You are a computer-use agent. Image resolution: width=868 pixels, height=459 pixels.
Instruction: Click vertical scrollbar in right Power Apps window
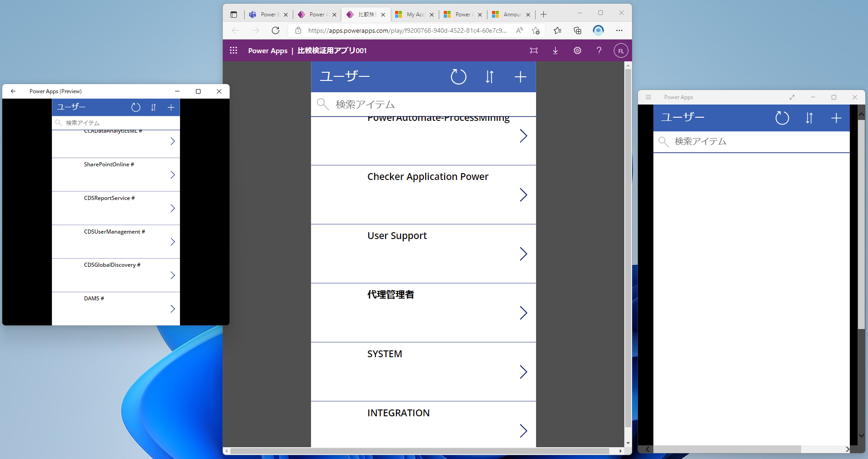pyautogui.click(x=861, y=225)
